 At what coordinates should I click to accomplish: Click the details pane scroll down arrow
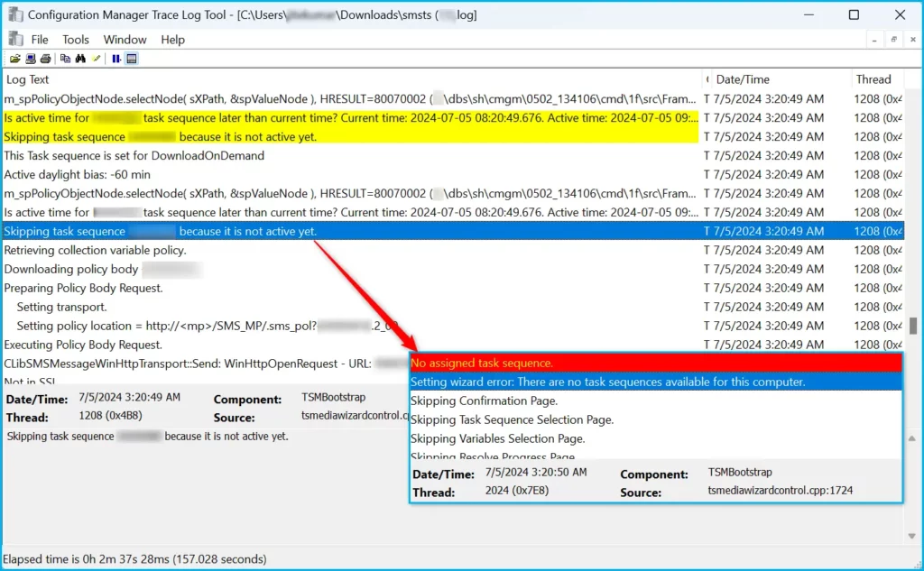click(x=911, y=536)
